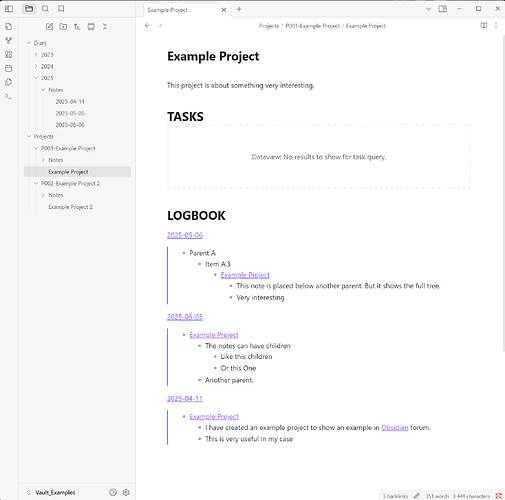Screen dimensions: 505x500
Task: Click the word count in status bar
Action: coord(437,496)
